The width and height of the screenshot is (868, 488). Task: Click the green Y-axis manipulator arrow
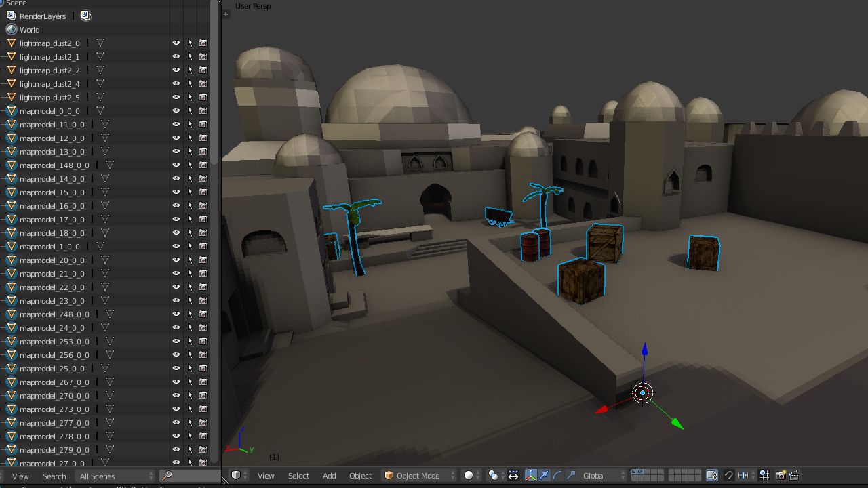pyautogui.click(x=676, y=424)
